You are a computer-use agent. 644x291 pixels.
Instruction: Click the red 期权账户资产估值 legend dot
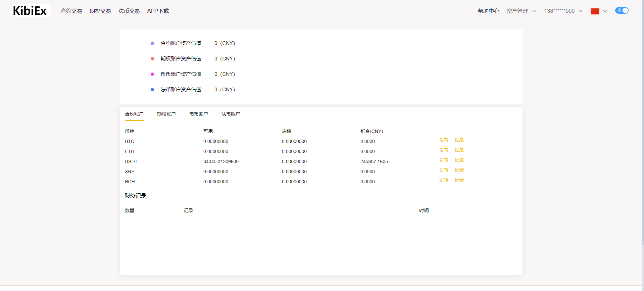pos(152,59)
